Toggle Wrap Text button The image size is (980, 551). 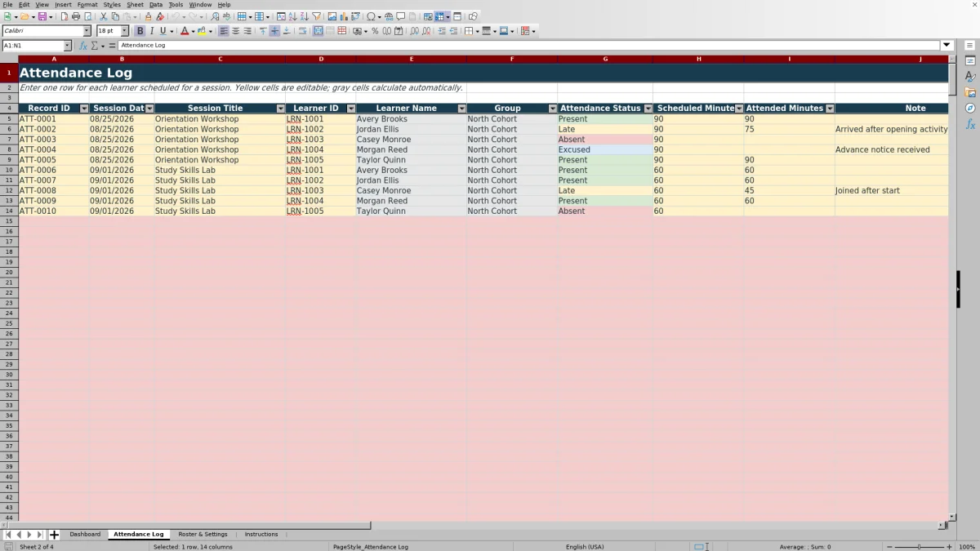coord(302,31)
